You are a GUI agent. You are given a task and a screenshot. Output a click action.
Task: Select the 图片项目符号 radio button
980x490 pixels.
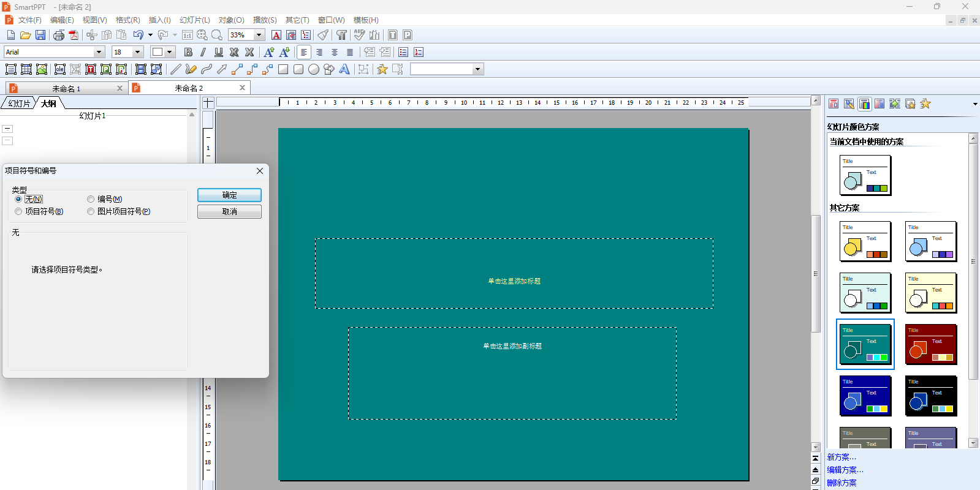click(x=91, y=211)
